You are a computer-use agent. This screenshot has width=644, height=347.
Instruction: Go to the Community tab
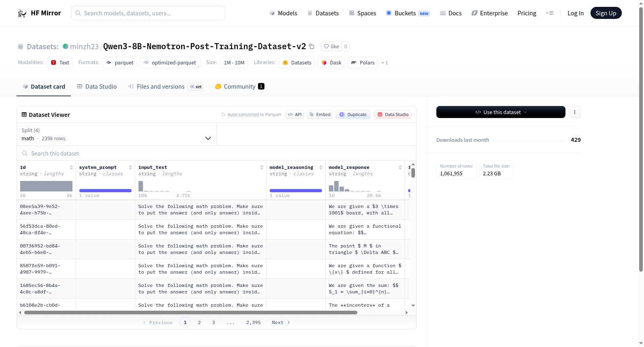click(x=240, y=87)
